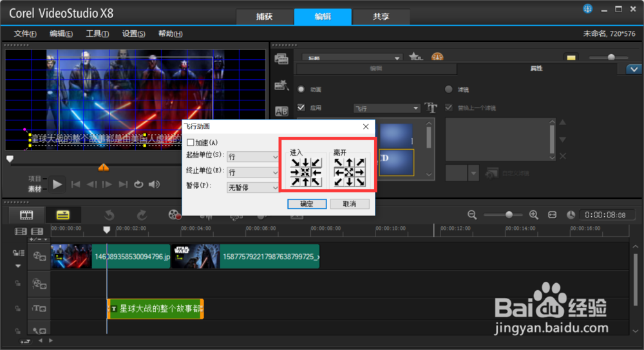Select the exit-to-top-left arrow under 离开
644x350 pixels.
339,163
